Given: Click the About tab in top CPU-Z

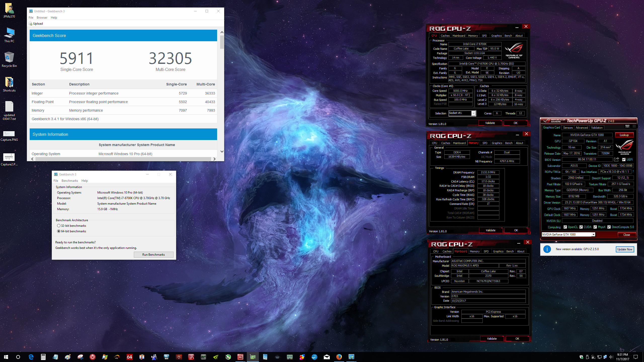Looking at the screenshot, I should (519, 36).
